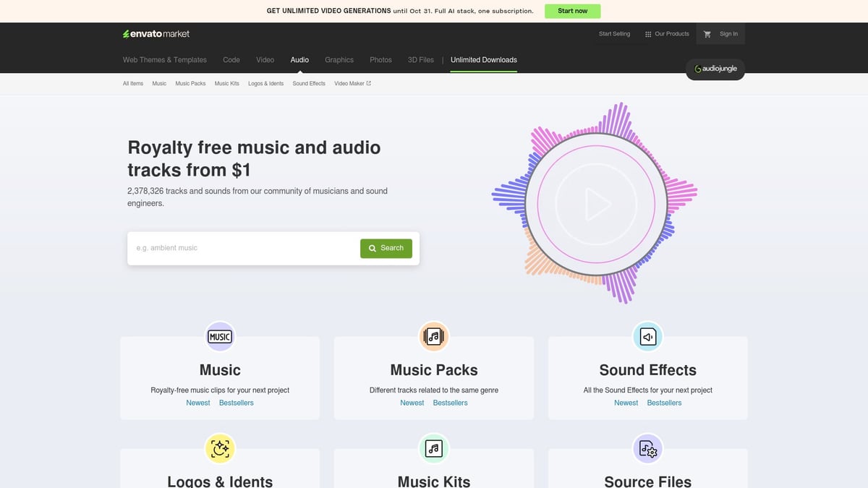Open Video Maker in a new tab
This screenshot has width=868, height=488.
coord(352,83)
